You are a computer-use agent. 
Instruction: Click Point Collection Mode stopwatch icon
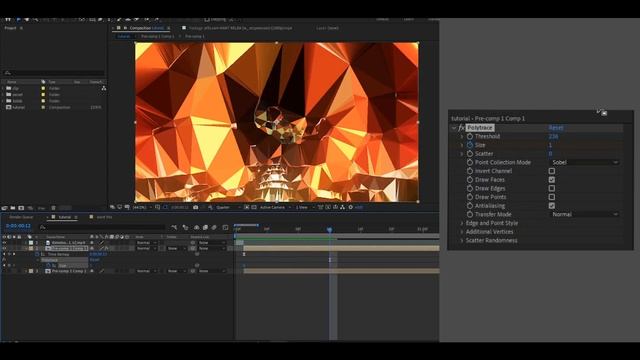pyautogui.click(x=470, y=162)
